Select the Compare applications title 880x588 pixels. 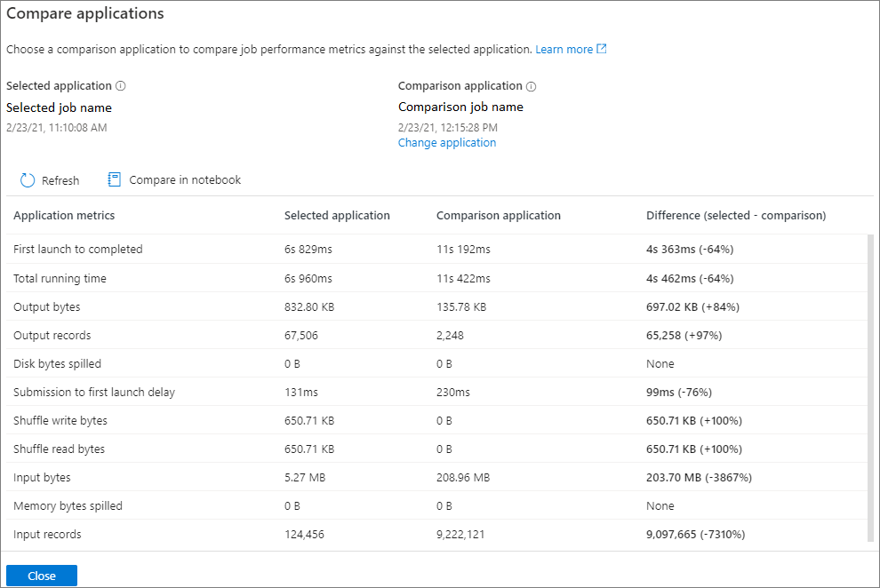coord(85,13)
